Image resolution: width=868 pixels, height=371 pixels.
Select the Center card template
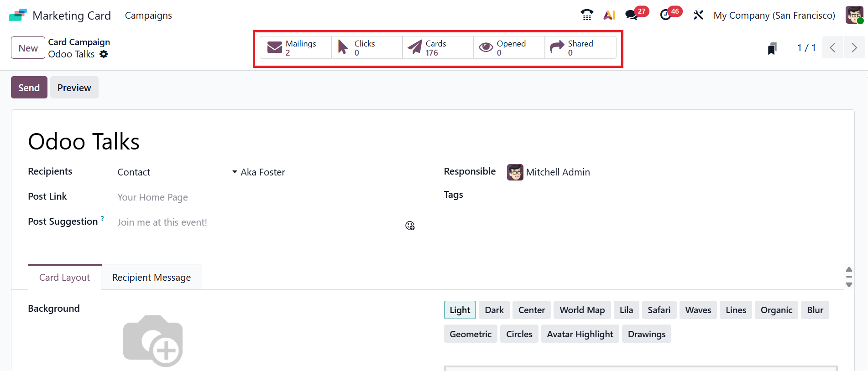click(532, 310)
